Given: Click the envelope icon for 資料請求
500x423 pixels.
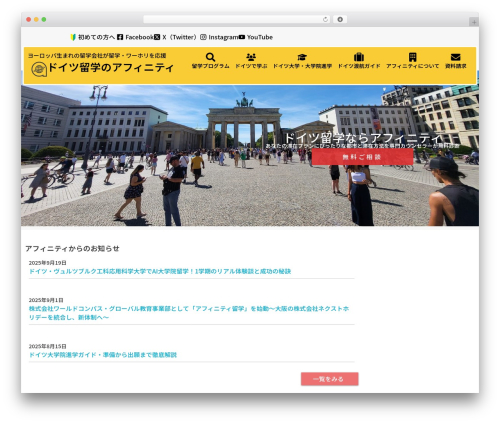Looking at the screenshot, I should [455, 57].
